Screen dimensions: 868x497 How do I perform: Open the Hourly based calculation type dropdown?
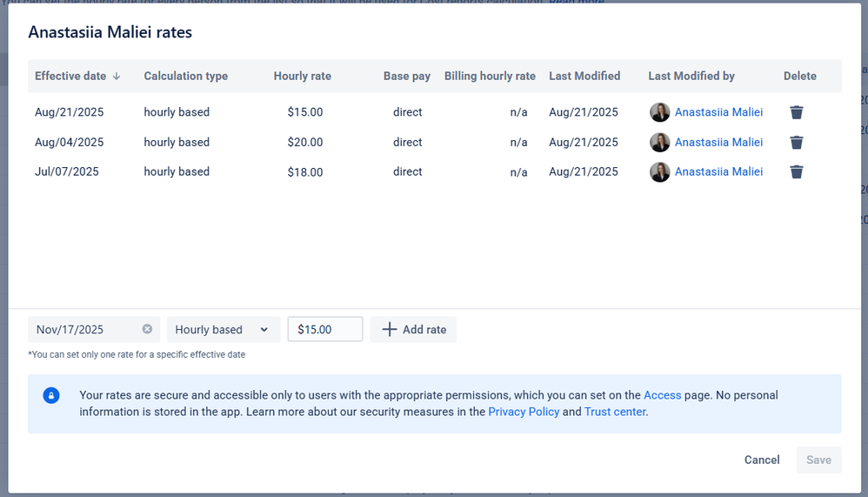223,329
